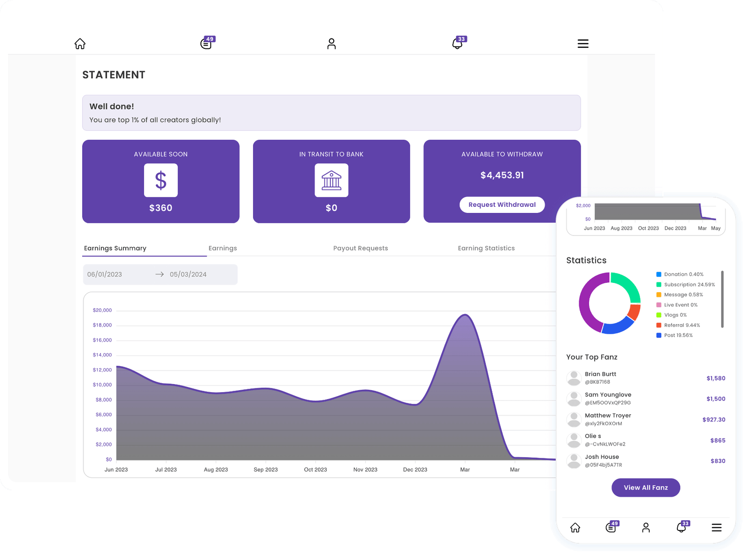Click the arrow between the date fields
The height and width of the screenshot is (560, 751).
160,274
